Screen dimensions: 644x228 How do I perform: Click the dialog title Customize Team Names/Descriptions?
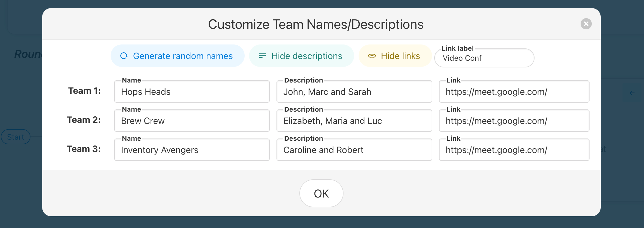[316, 24]
